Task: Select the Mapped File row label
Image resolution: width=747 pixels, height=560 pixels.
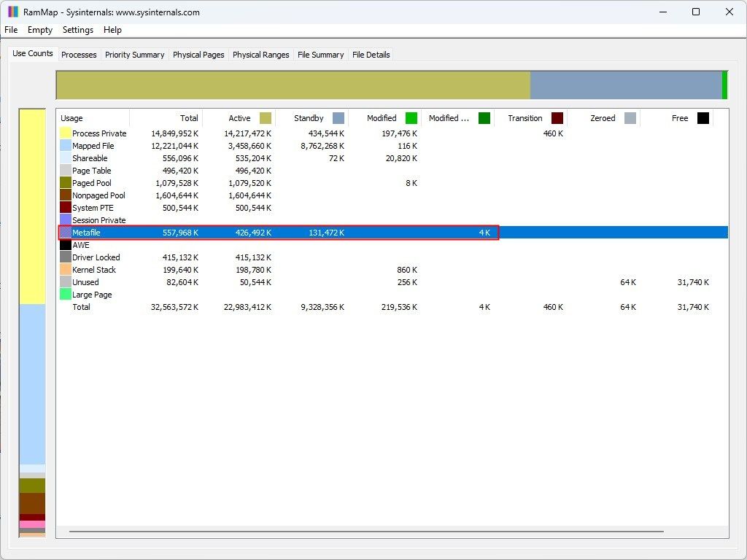Action: point(93,146)
